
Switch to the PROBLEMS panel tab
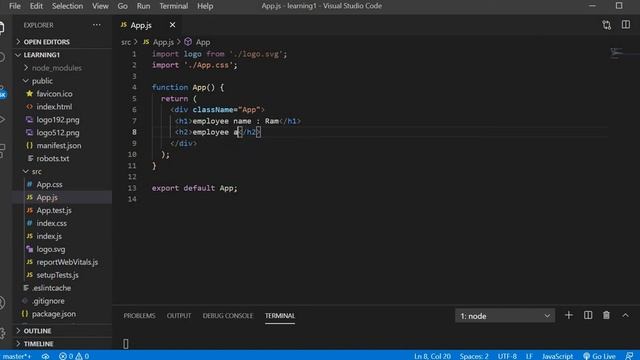[x=139, y=316]
